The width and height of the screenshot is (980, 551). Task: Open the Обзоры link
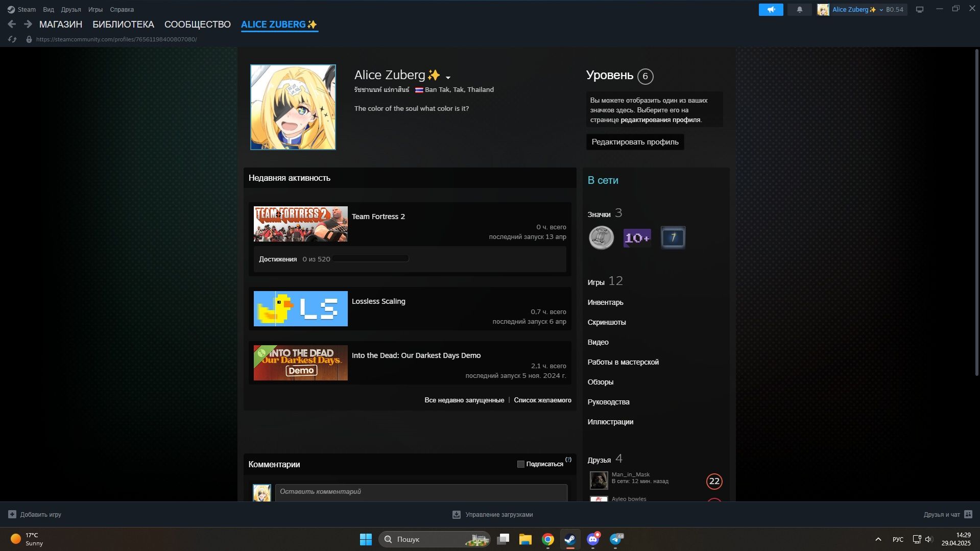[x=601, y=382]
